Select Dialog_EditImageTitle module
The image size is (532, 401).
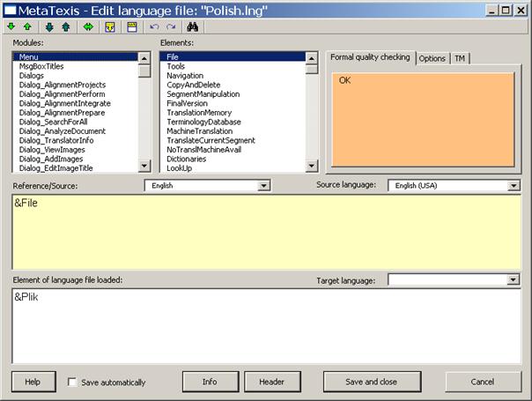[76, 167]
